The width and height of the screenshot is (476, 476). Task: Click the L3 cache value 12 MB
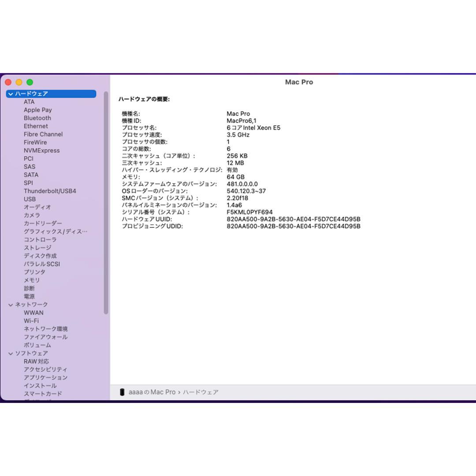(235, 163)
